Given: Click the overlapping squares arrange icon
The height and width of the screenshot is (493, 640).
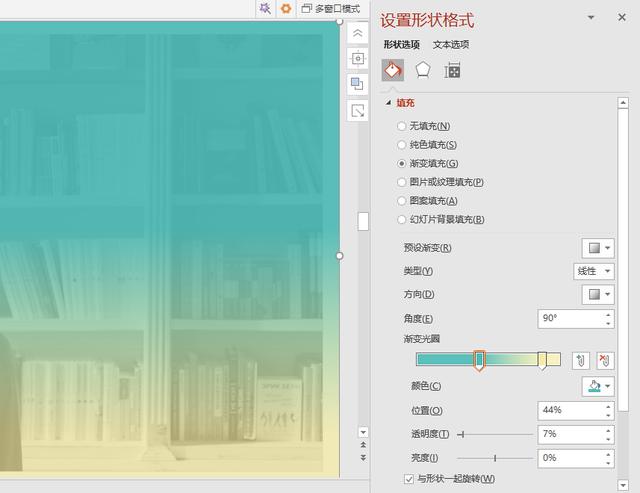Looking at the screenshot, I should point(358,84).
